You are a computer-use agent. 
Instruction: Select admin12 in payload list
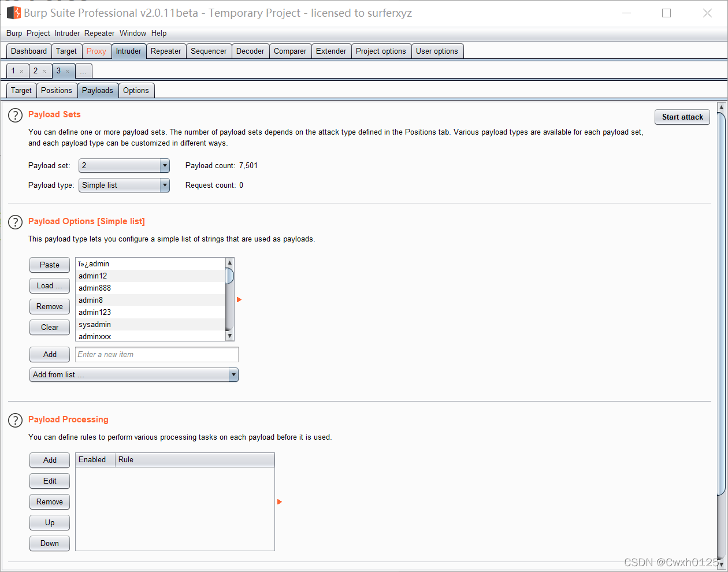click(150, 276)
